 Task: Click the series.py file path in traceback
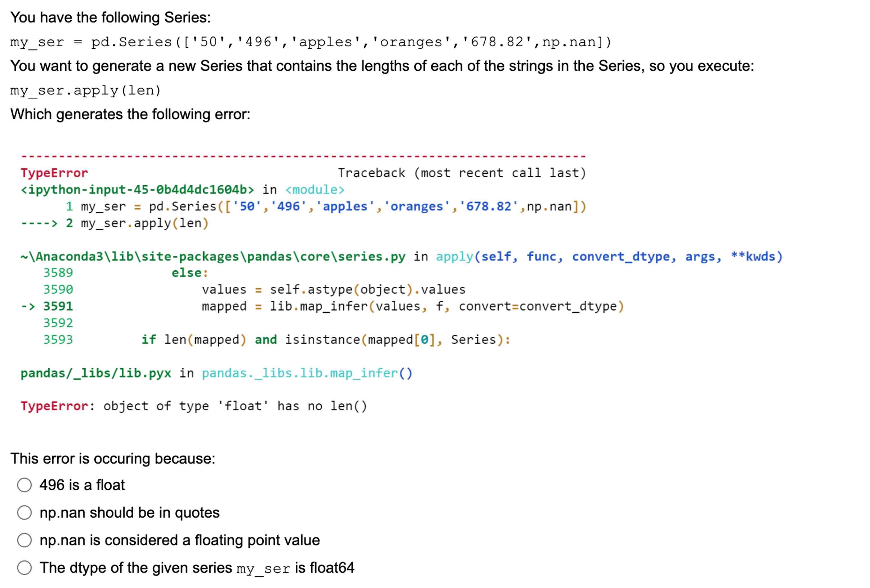coord(213,257)
